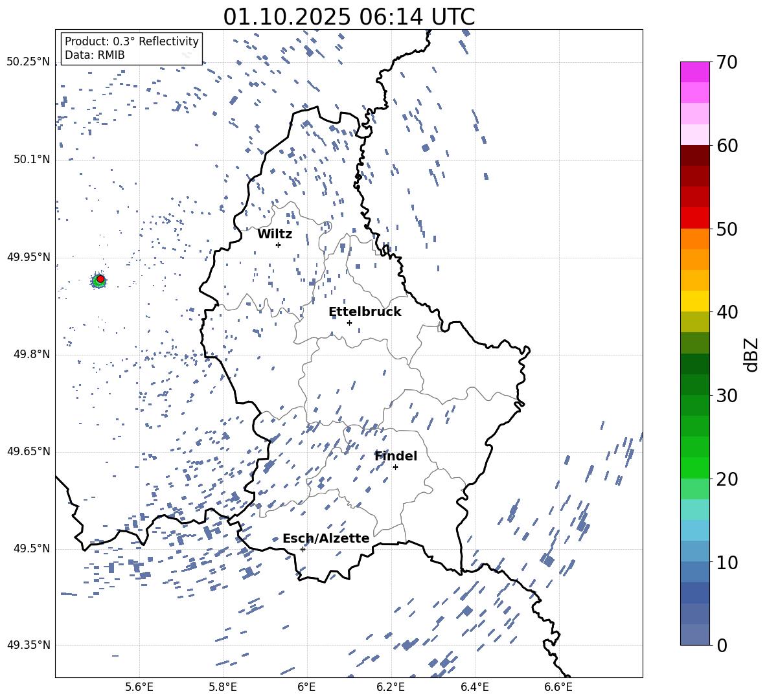Image resolution: width=767 pixels, height=700 pixels.
Task: Click the 50.1°N latitude label
Action: pyautogui.click(x=32, y=159)
